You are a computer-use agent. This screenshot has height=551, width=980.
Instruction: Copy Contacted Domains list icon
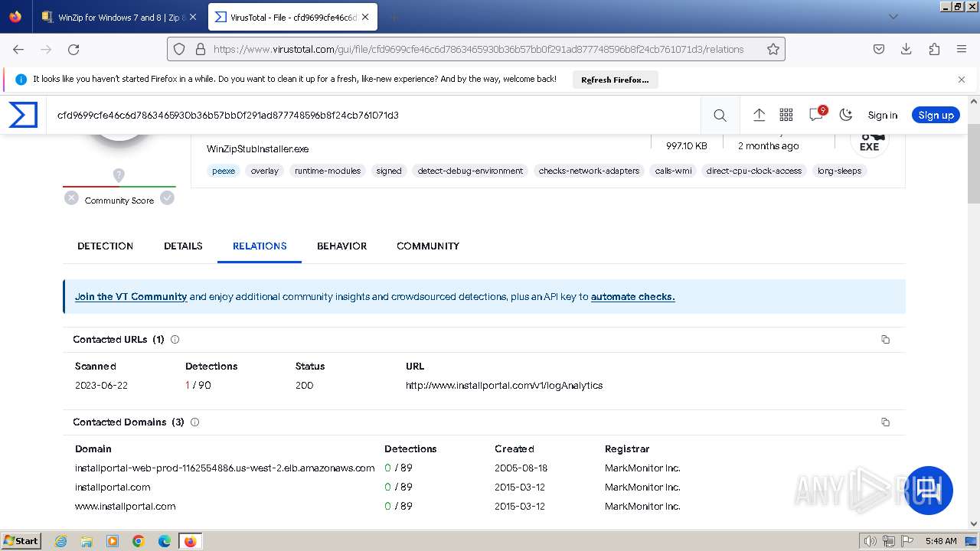(886, 422)
